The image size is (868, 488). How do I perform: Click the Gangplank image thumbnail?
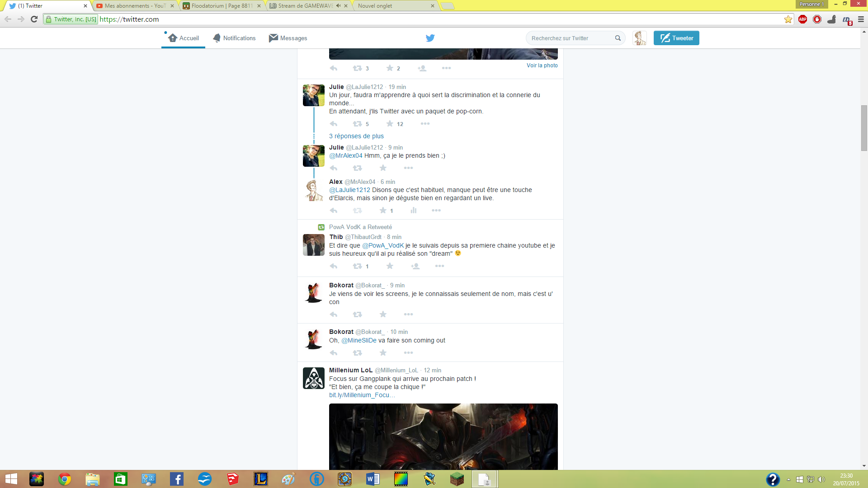tap(443, 436)
